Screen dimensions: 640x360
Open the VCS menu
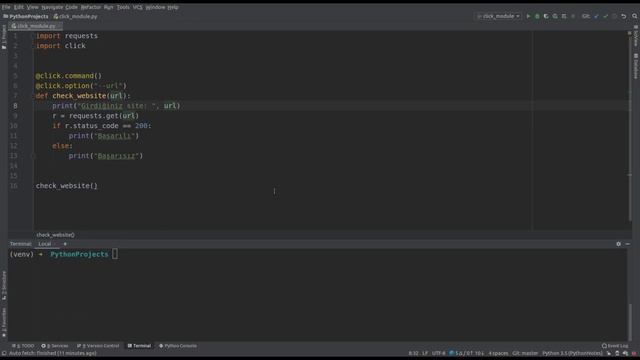(138, 7)
